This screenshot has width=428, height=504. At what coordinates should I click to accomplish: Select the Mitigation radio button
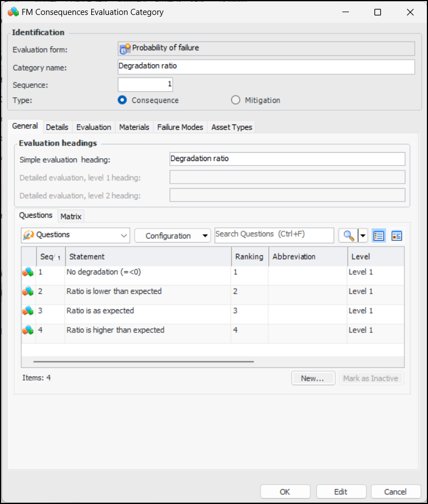click(x=236, y=100)
